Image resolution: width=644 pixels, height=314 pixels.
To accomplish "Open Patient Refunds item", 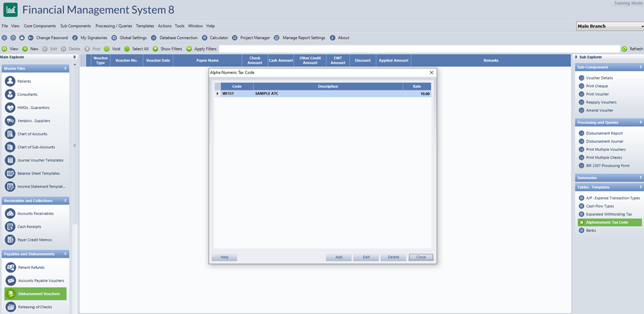I will (31, 268).
